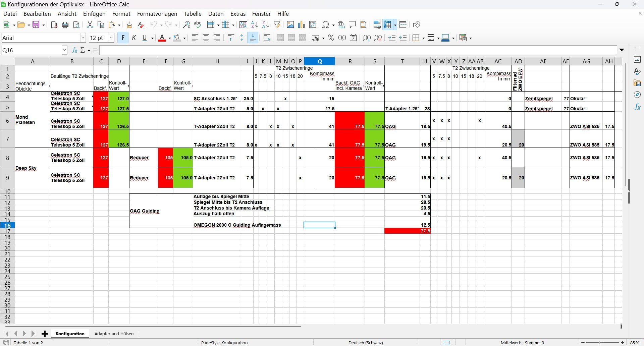Toggle Freeze Rows and Columns
The width and height of the screenshot is (644, 346).
click(388, 24)
